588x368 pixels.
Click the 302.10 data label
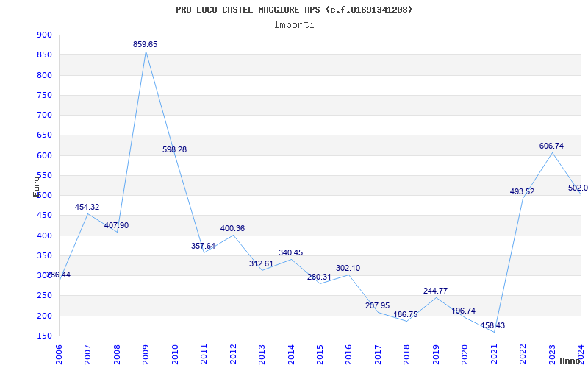[348, 268]
